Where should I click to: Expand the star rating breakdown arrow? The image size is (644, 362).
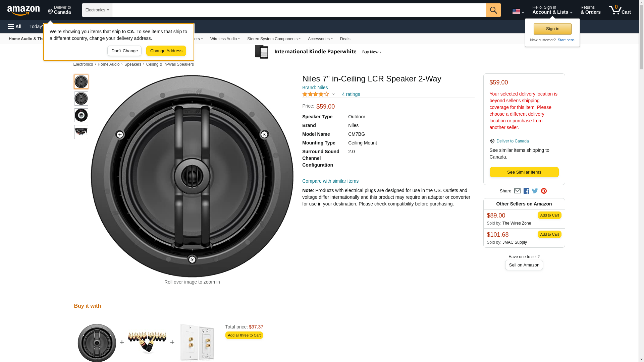click(333, 94)
